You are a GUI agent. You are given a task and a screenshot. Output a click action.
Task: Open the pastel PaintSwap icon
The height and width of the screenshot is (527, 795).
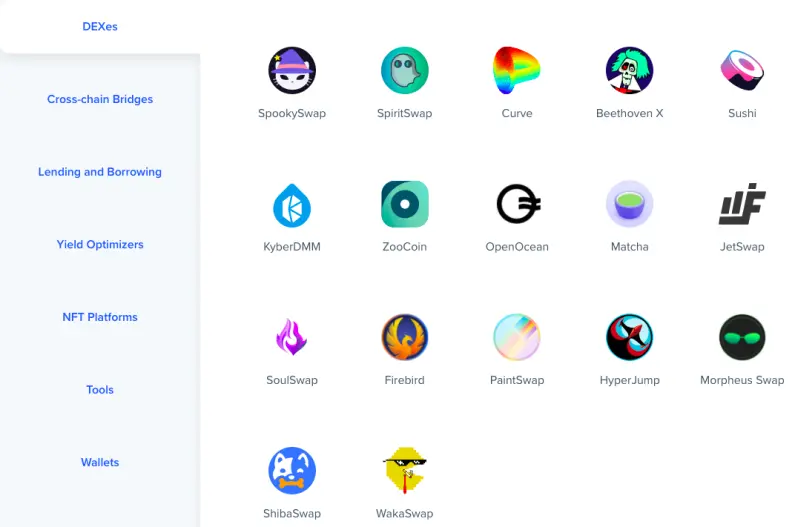point(517,337)
